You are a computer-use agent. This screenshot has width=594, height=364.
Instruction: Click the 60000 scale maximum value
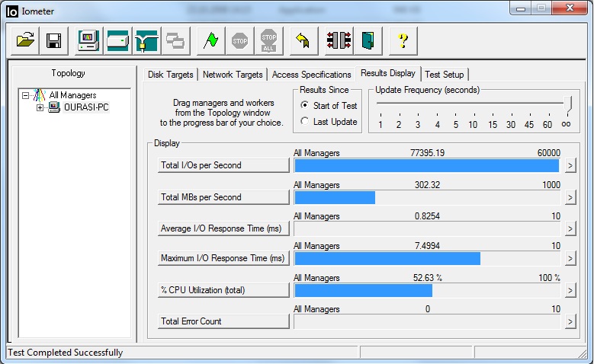tap(548, 153)
